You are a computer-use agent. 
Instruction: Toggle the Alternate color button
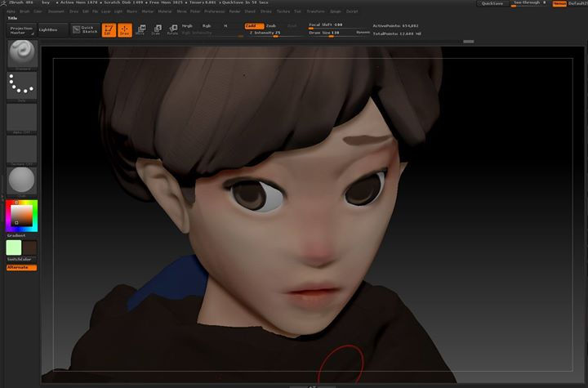point(22,268)
